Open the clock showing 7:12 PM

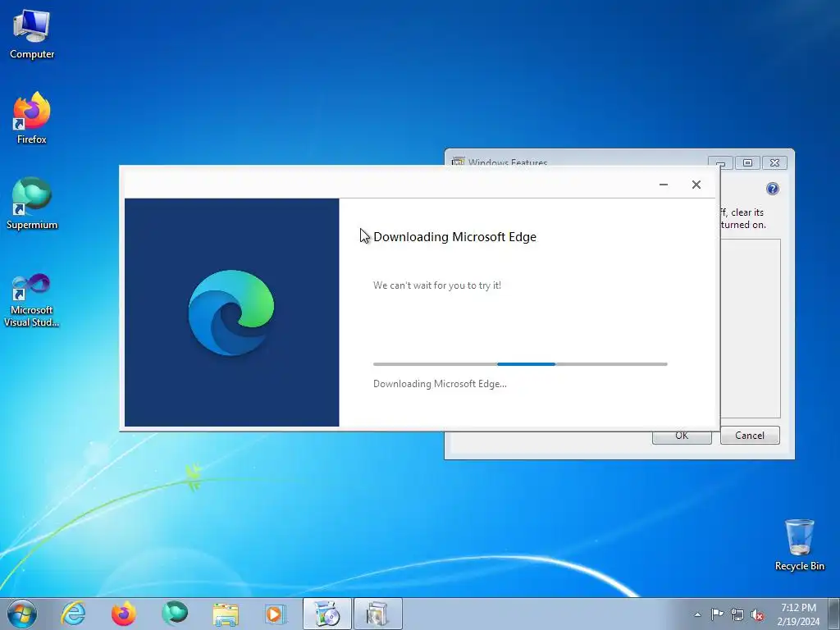798,614
